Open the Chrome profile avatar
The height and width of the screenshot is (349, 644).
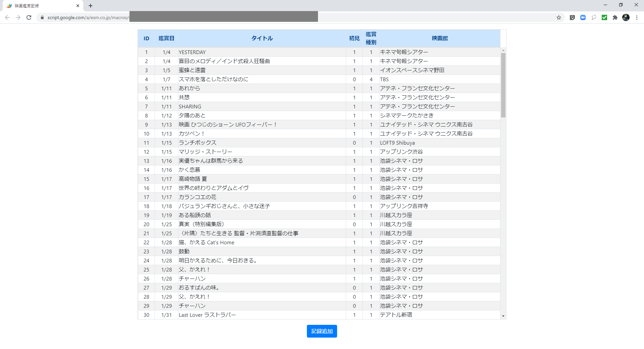coord(626,17)
